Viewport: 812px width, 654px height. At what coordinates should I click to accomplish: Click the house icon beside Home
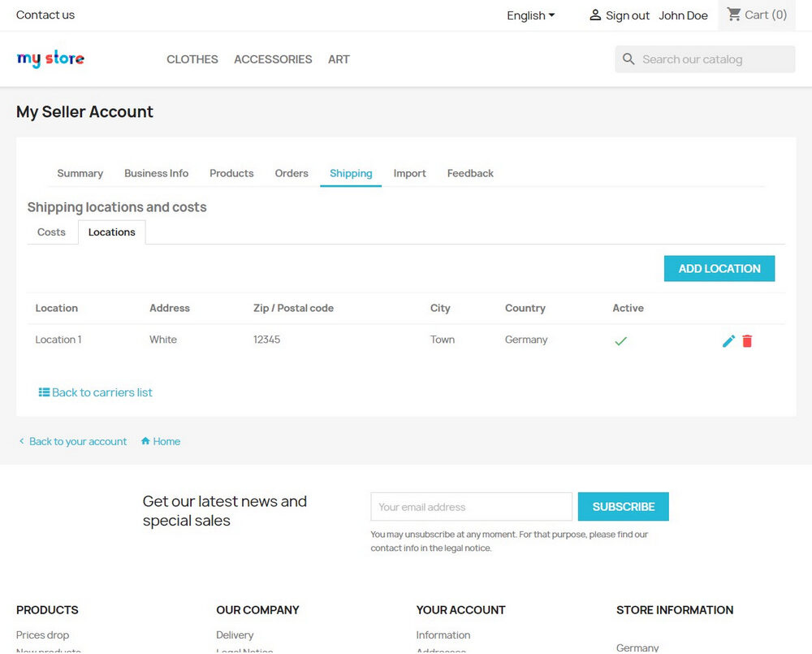click(x=145, y=441)
